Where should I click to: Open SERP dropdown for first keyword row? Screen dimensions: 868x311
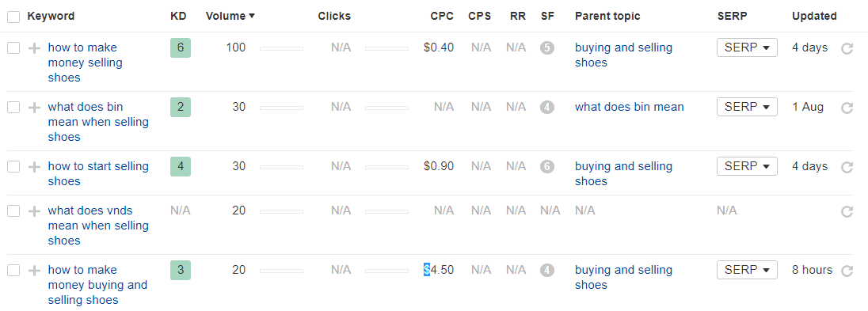point(747,47)
